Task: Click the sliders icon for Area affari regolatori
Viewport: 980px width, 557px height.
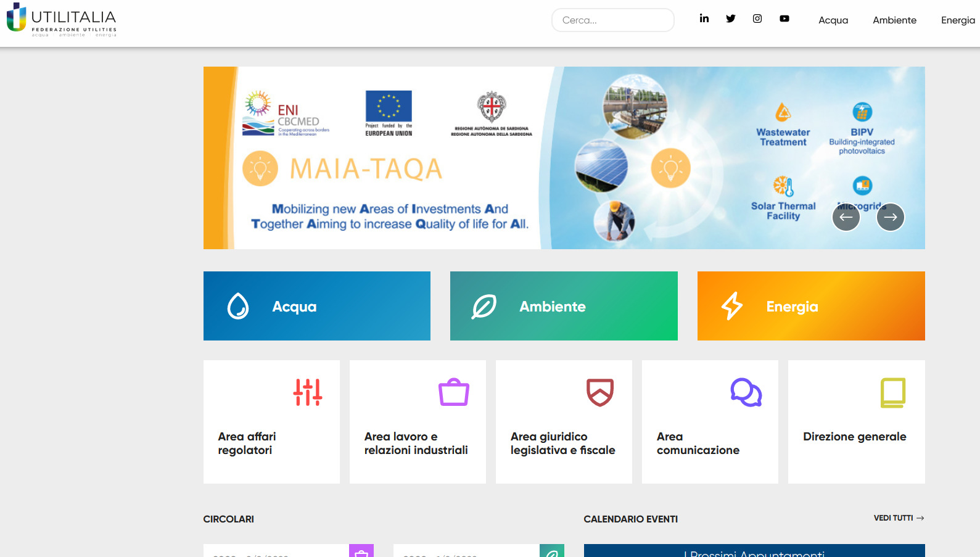Action: click(x=308, y=392)
